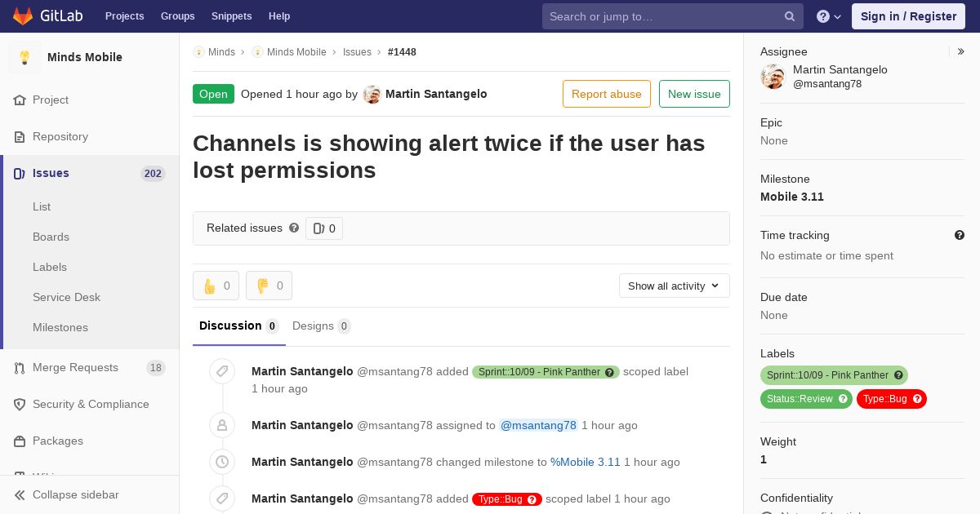Click the Minds breadcrumb group icon
The image size is (980, 514).
click(x=198, y=52)
